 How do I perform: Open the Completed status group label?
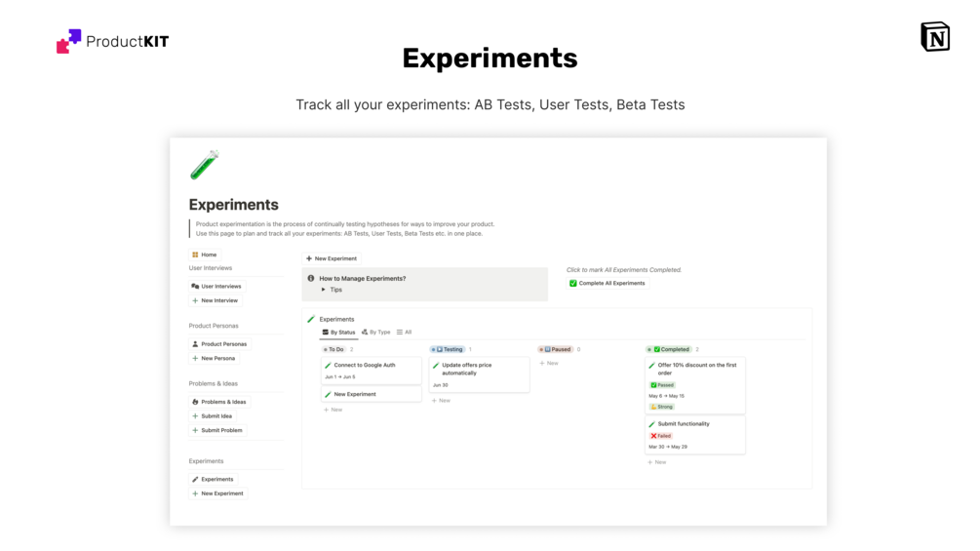(671, 349)
